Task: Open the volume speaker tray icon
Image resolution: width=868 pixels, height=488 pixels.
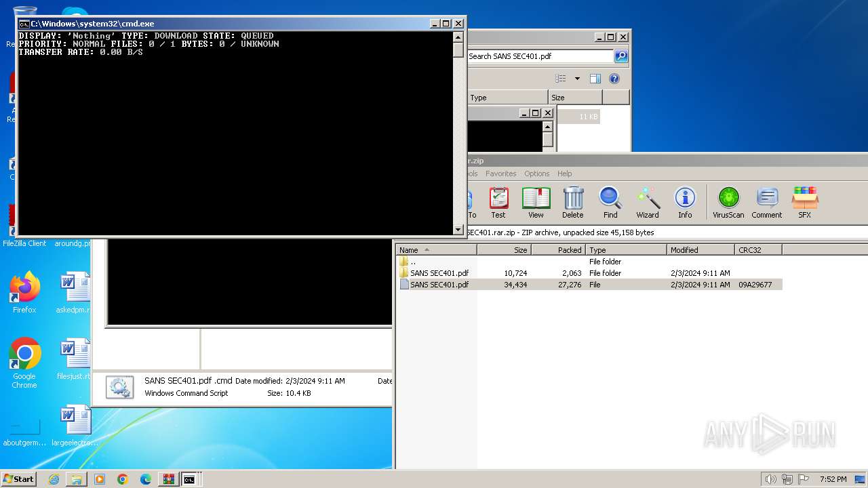Action: 771,479
